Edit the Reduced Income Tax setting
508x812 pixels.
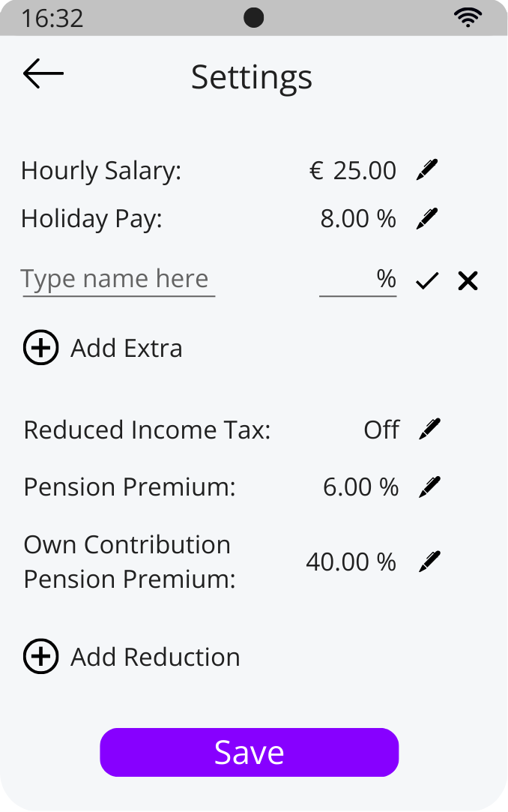click(x=429, y=429)
